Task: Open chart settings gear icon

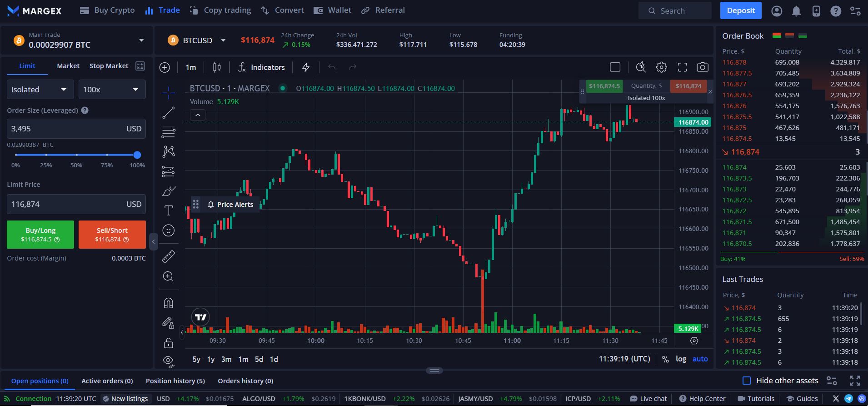Action: (661, 67)
